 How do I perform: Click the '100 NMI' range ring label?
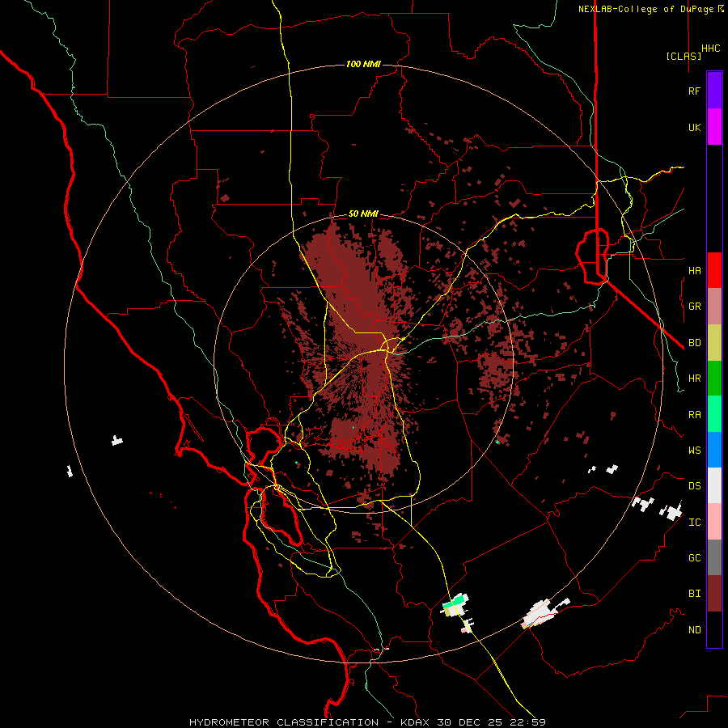coord(363,64)
